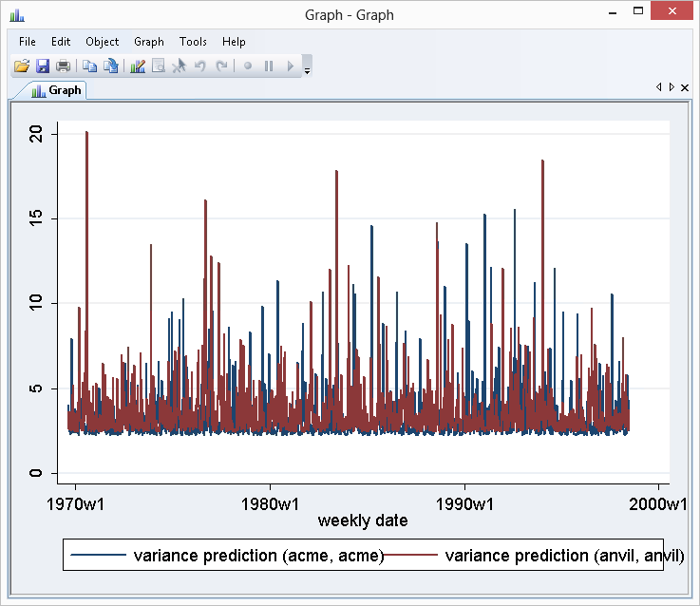The height and width of the screenshot is (606, 700).
Task: Print the graph using the printer icon
Action: 63,66
